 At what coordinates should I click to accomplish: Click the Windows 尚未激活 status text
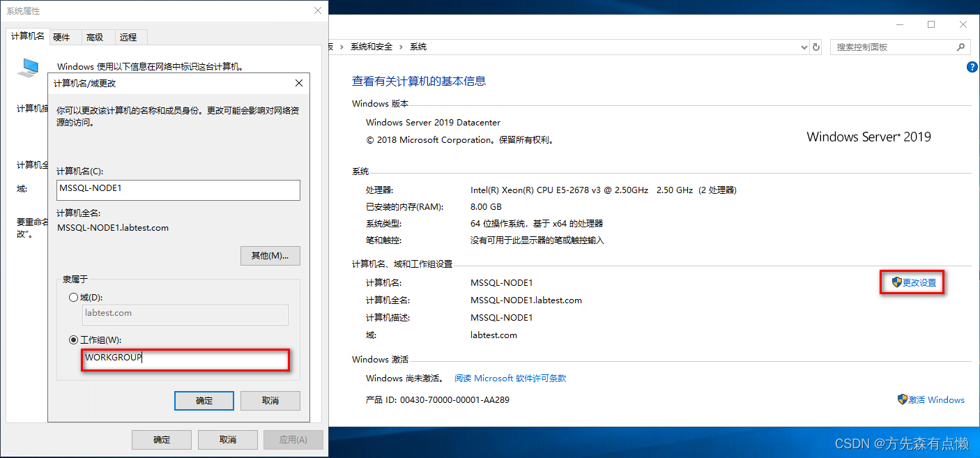click(x=404, y=379)
